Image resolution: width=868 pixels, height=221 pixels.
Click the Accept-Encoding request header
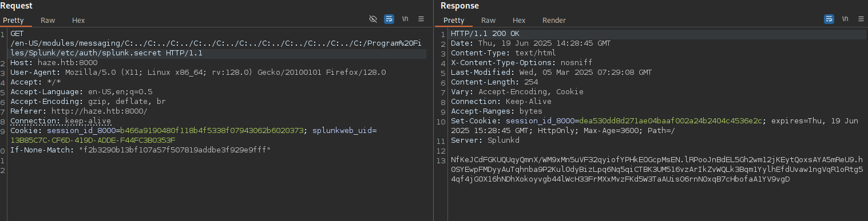[x=88, y=102]
